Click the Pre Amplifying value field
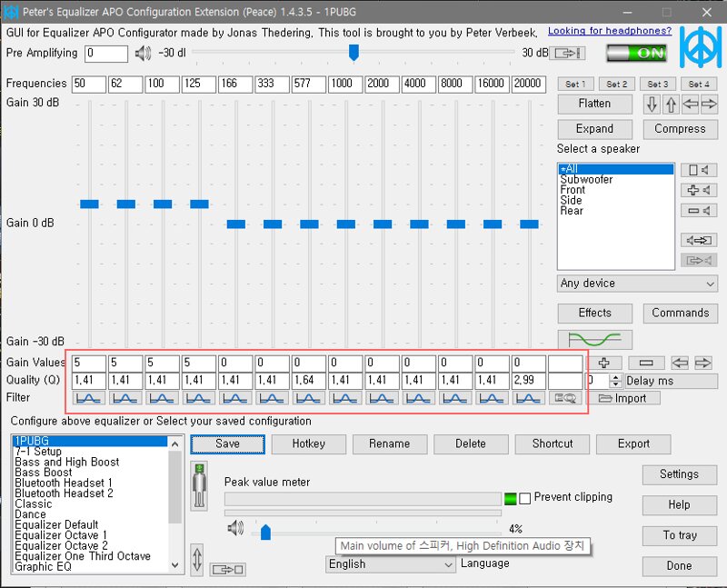727x588 pixels. coord(106,54)
